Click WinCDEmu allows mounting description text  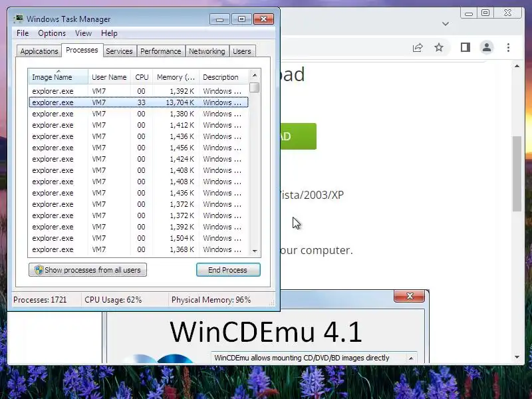tap(302, 358)
